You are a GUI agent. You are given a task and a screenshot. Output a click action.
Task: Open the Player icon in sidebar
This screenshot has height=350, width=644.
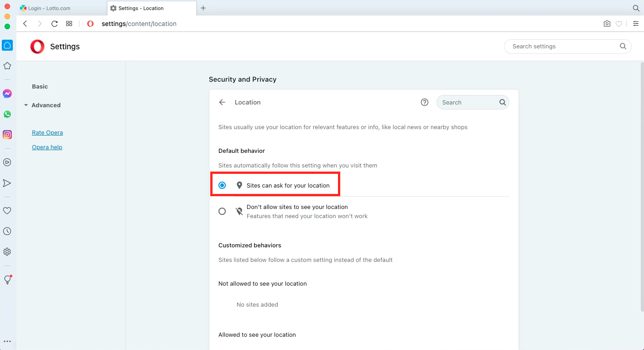[7, 162]
